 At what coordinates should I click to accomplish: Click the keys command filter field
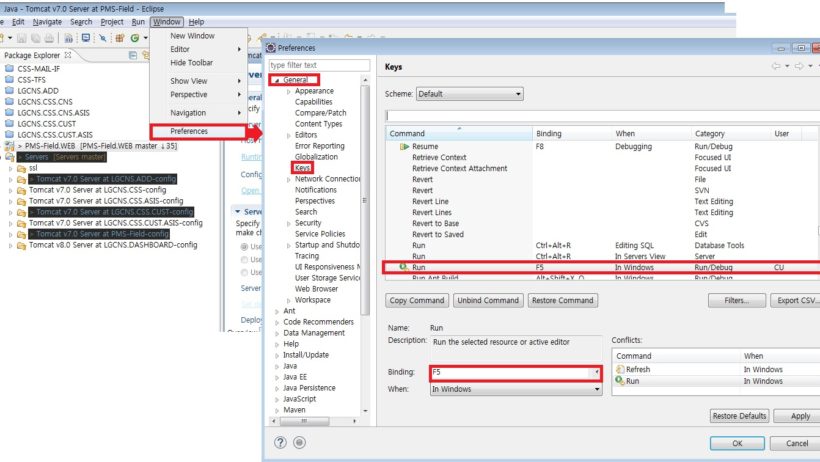click(x=601, y=116)
